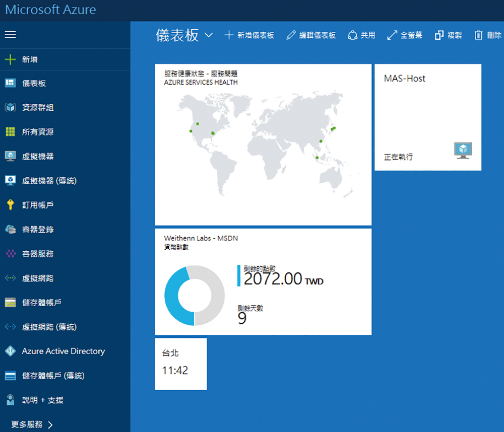504x432 pixels.
Task: Expand the 儀表板 title dropdown chevron
Action: pos(209,35)
